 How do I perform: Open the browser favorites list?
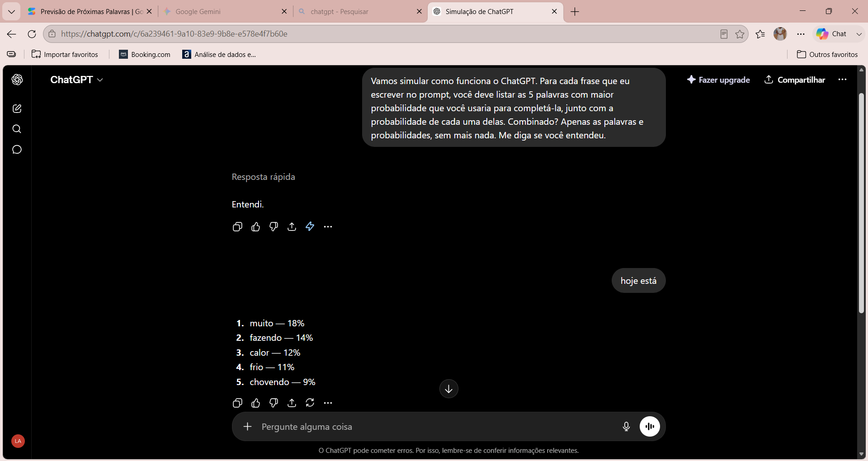pyautogui.click(x=760, y=34)
